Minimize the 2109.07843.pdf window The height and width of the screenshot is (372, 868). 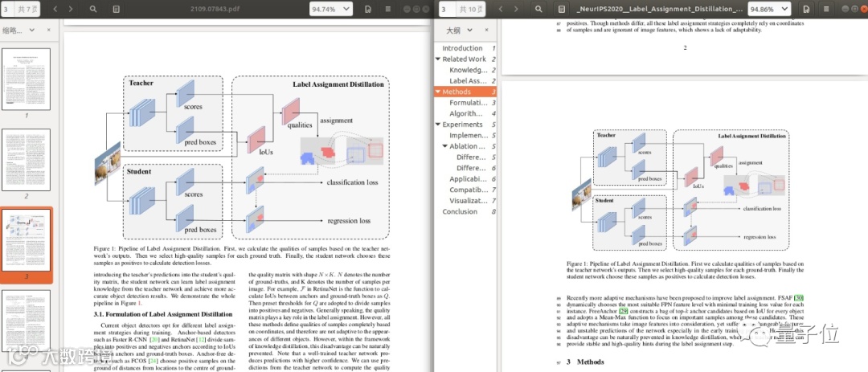coord(407,9)
